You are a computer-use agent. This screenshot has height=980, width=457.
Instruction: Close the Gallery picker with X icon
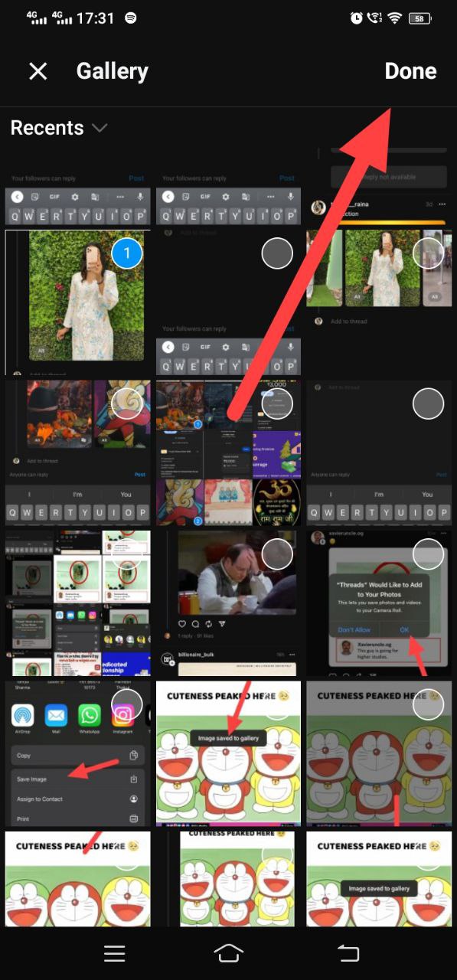point(38,71)
